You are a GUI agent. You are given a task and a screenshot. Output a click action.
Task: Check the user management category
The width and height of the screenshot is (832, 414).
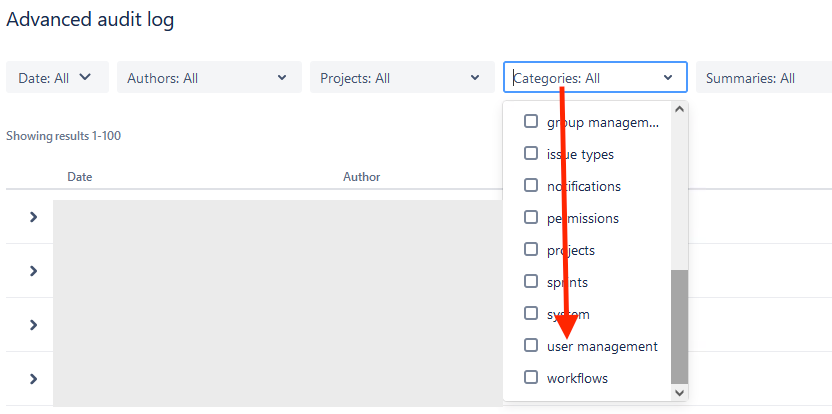[x=531, y=346]
